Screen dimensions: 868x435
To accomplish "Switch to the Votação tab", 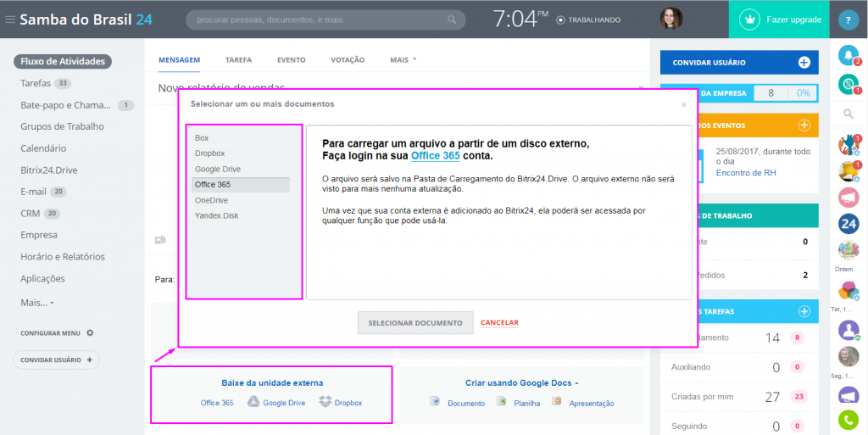I will coord(348,59).
